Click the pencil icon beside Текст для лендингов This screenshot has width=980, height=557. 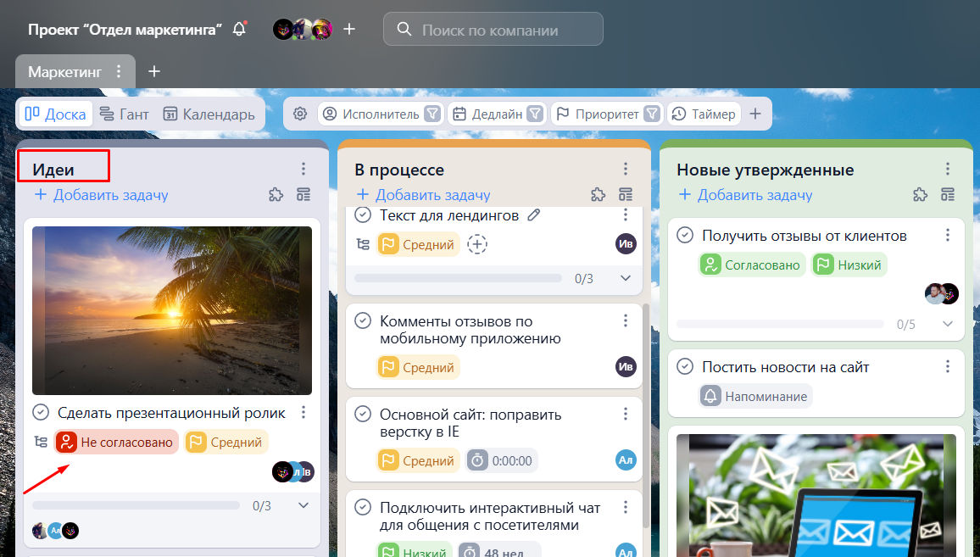[x=533, y=215]
